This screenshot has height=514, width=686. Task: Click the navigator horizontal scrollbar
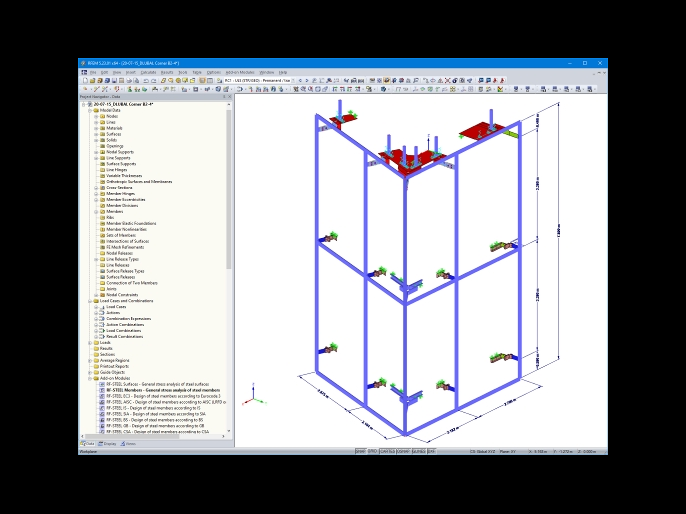(131, 436)
